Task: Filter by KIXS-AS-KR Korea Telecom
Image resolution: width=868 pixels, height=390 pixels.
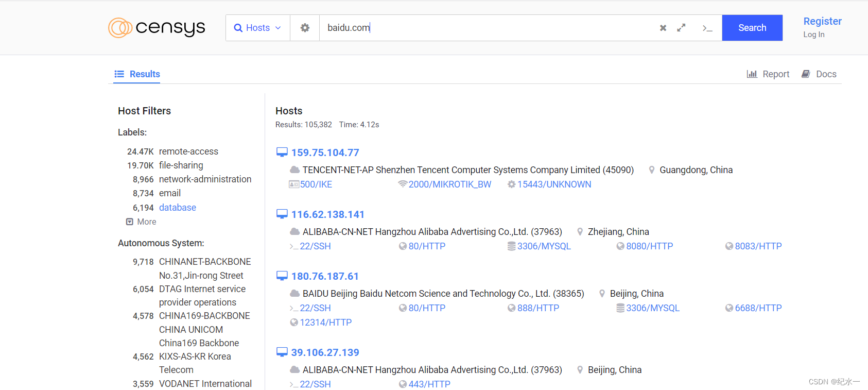Action: 195,363
